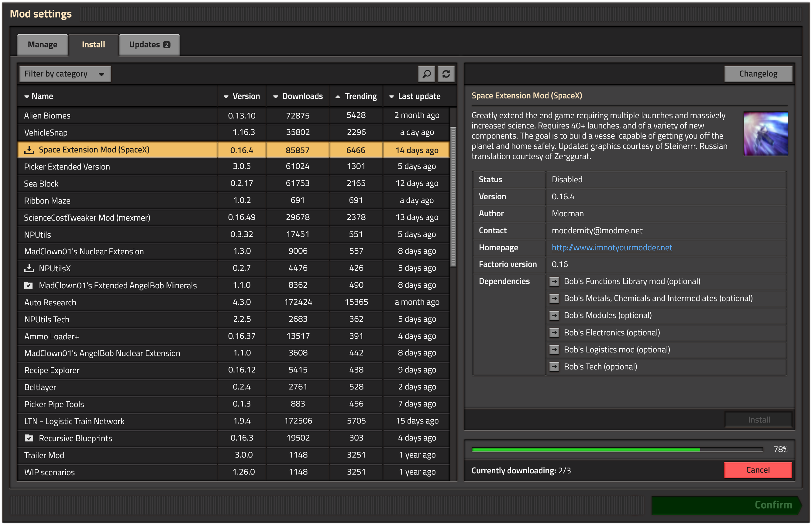Open the Updates tab
The height and width of the screenshot is (525, 812).
pyautogui.click(x=149, y=44)
